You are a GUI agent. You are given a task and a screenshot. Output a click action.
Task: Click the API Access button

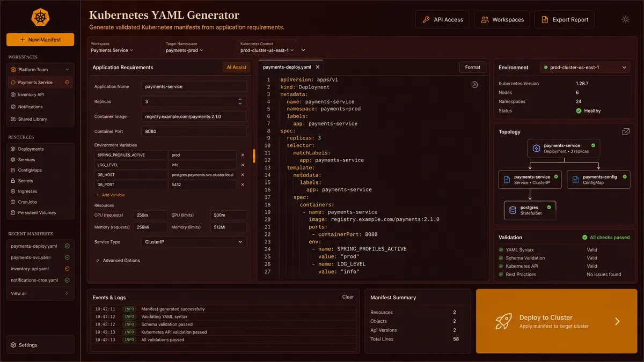point(443,19)
